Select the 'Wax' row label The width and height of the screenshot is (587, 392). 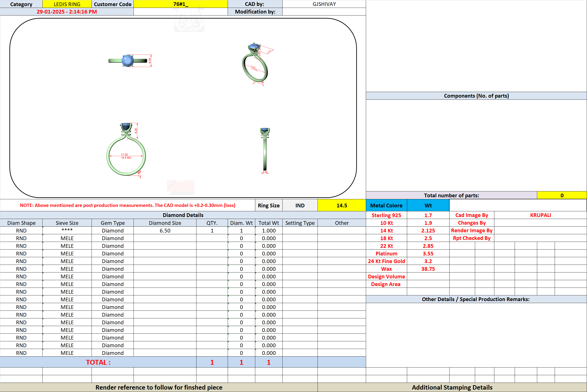tap(386, 269)
